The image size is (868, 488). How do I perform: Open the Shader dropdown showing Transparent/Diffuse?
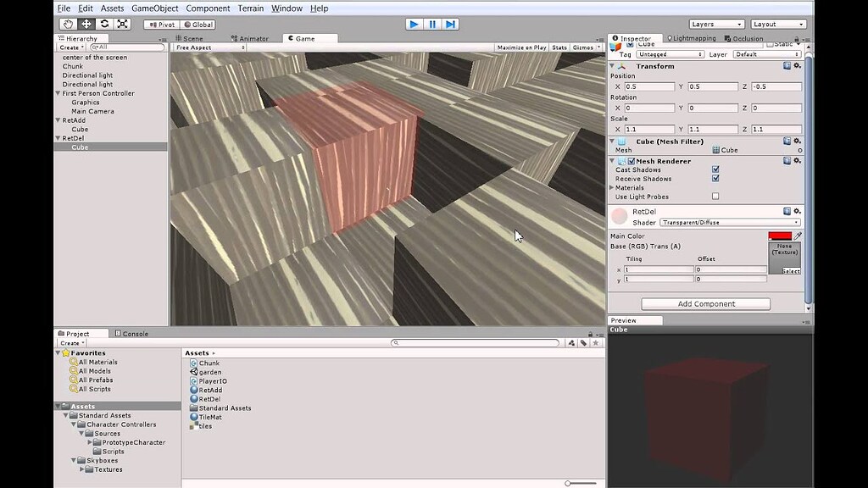tap(731, 222)
